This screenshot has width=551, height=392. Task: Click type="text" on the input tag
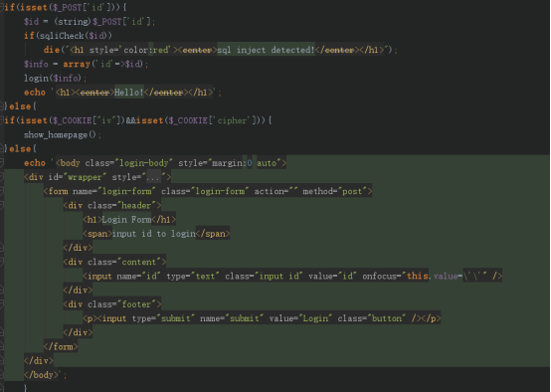[x=193, y=277]
